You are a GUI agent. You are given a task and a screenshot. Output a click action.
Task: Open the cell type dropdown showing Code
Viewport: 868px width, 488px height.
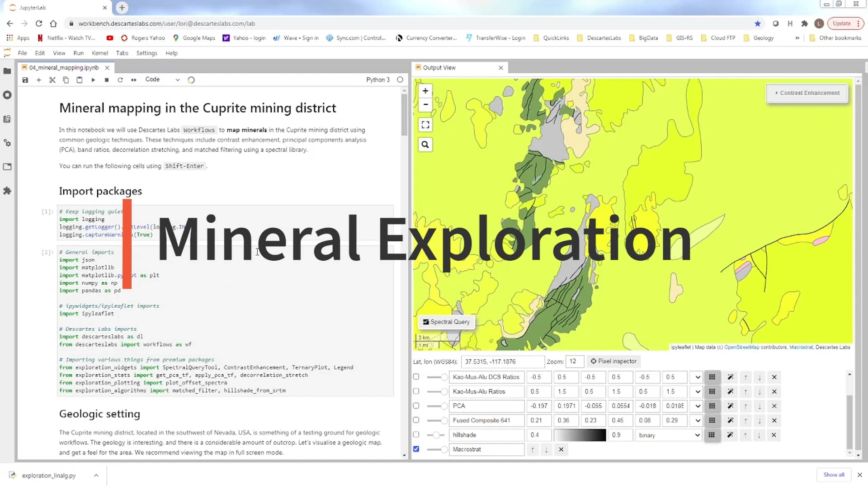pyautogui.click(x=162, y=80)
